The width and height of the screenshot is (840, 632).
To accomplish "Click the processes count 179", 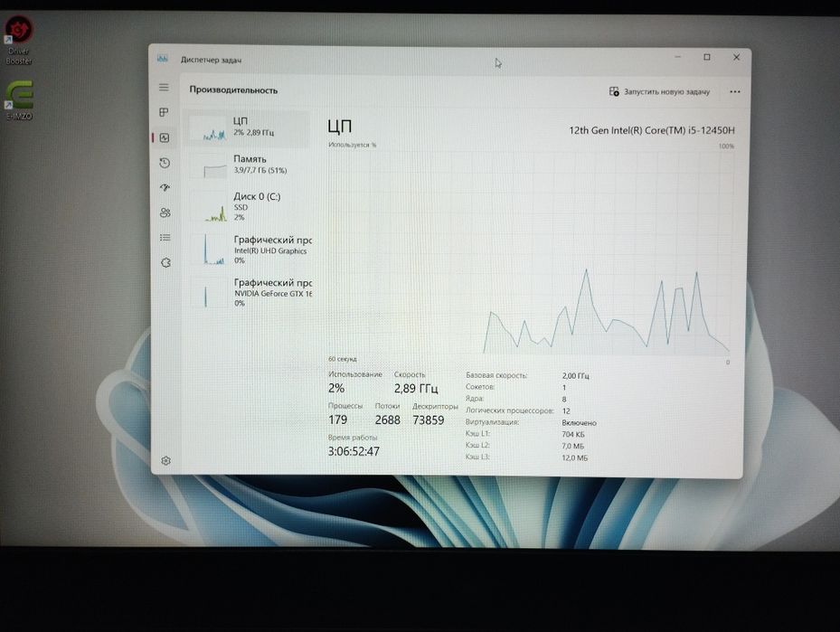I will (338, 420).
